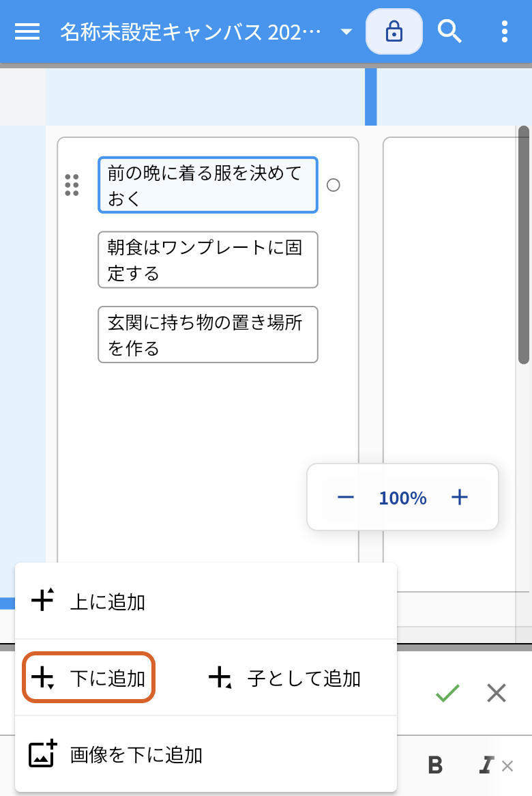
Task: Click the circle radio next to first card
Action: pyautogui.click(x=334, y=185)
